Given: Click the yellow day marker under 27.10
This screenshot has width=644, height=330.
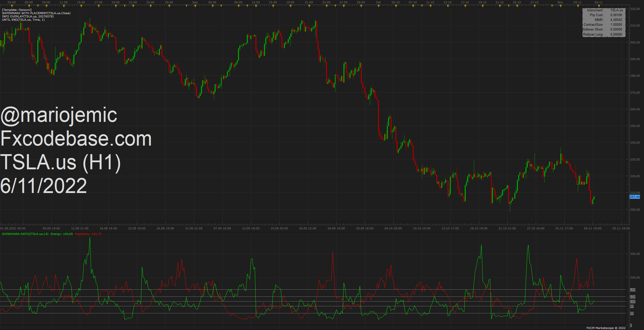Looking at the screenshot, I should tap(535, 6).
